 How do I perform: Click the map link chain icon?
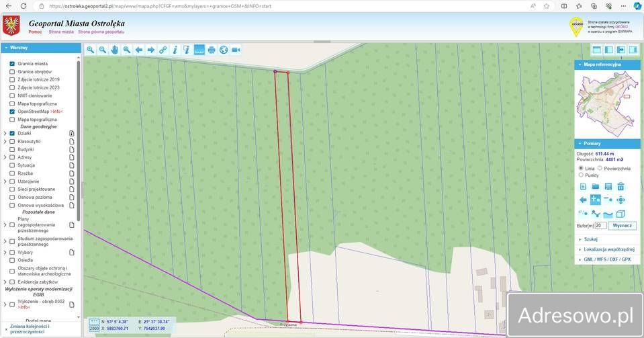(163, 50)
